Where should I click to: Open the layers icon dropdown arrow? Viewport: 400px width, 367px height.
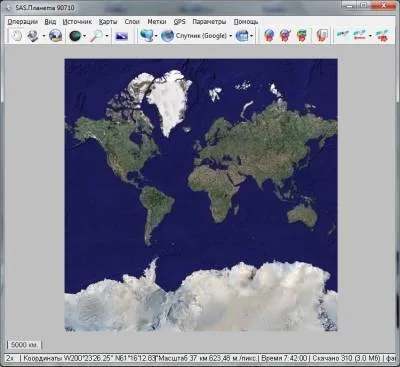click(252, 36)
